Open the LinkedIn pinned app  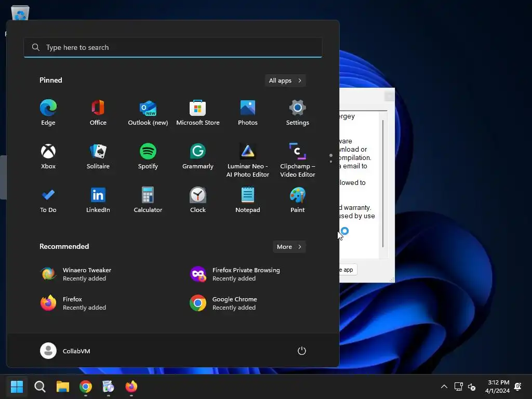tap(98, 200)
